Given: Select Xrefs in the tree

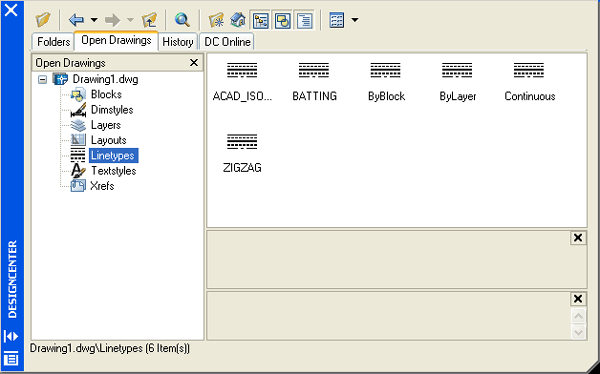Looking at the screenshot, I should [102, 186].
